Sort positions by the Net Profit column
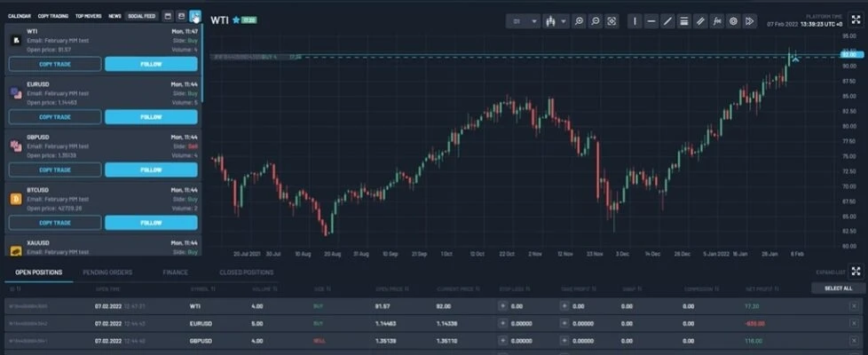This screenshot has width=868, height=355. coord(761,288)
